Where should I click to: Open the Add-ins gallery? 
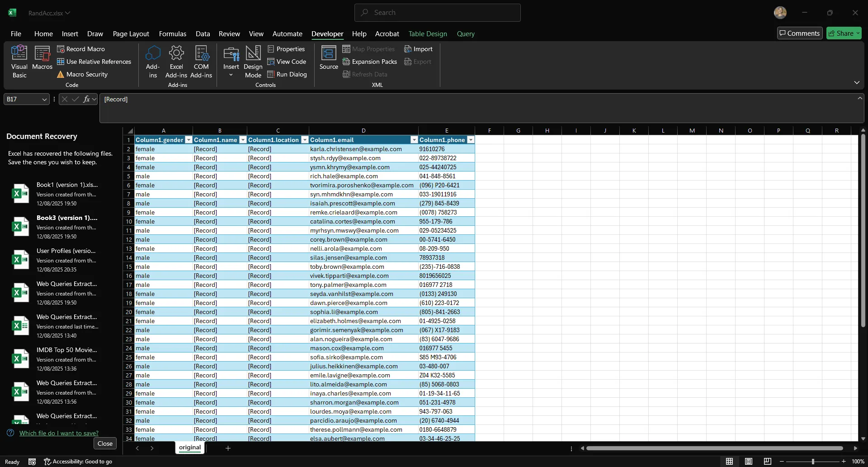tap(153, 62)
